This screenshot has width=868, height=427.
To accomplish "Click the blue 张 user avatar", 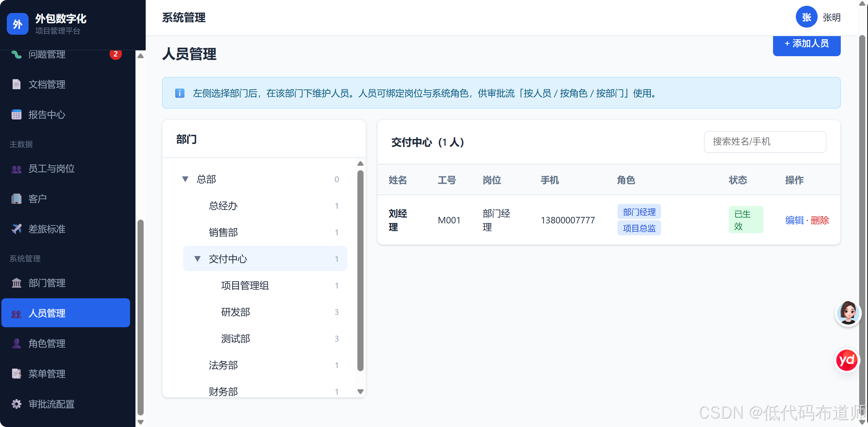I will coord(806,17).
